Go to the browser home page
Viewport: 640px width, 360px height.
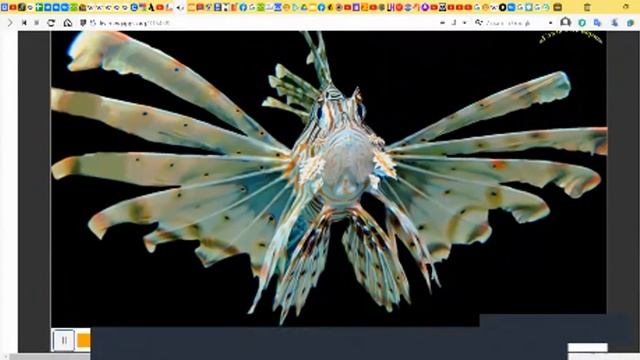(68, 23)
